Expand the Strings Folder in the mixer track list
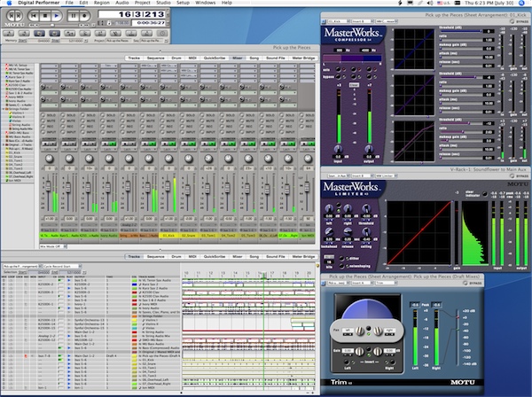 (4, 109)
